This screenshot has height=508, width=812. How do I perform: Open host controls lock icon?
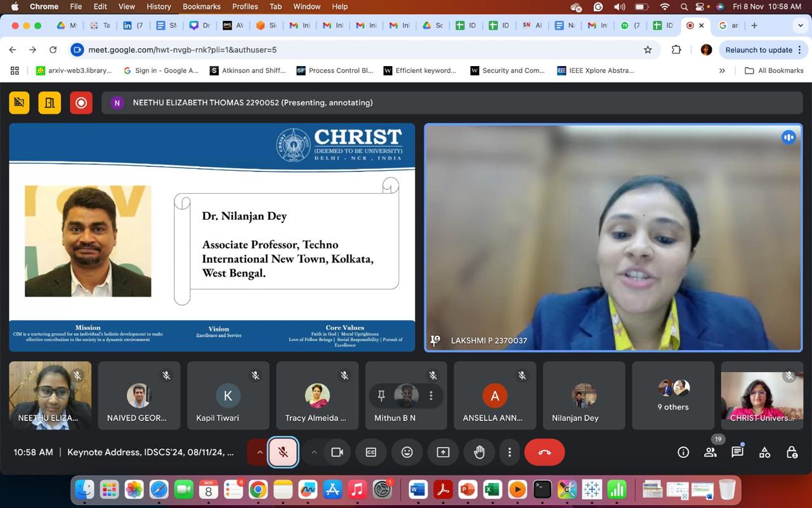click(792, 452)
